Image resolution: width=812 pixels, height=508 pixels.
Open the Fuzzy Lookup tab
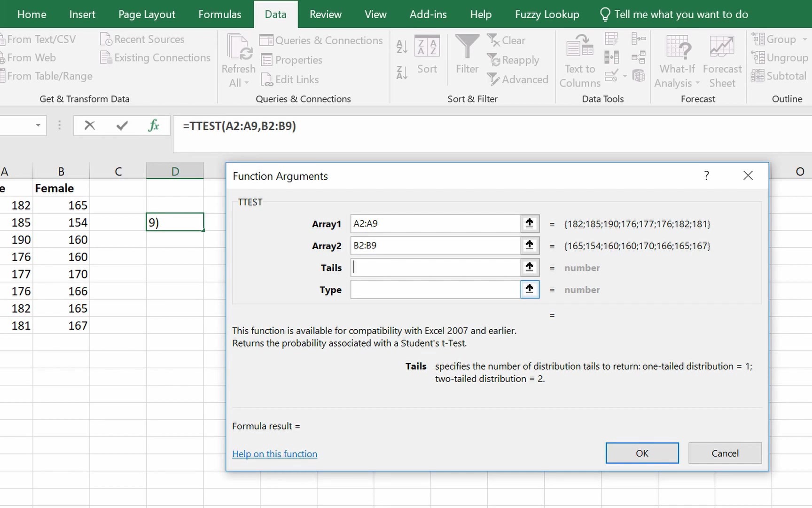click(547, 14)
